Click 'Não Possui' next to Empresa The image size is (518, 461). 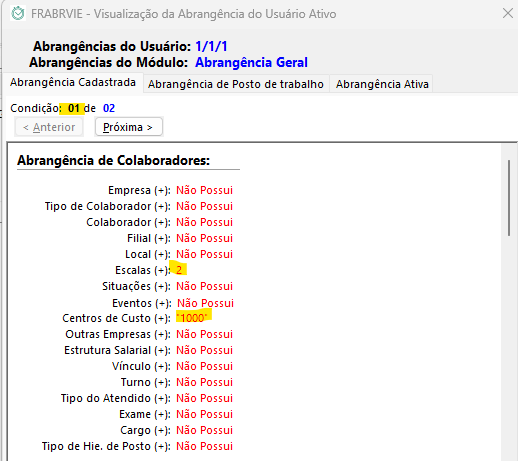(204, 190)
